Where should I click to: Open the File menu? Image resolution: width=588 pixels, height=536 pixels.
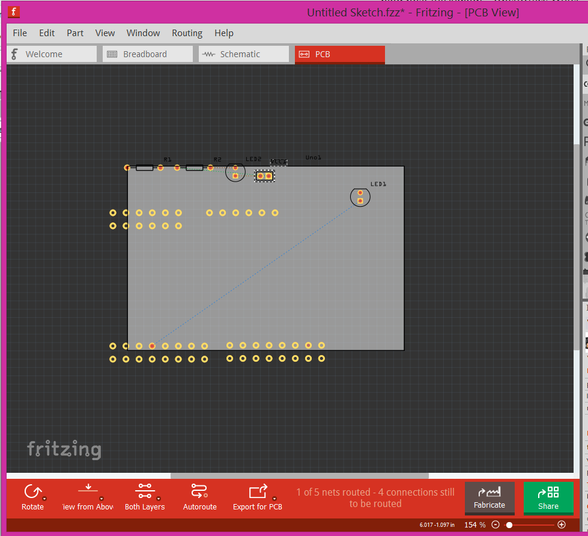(20, 33)
